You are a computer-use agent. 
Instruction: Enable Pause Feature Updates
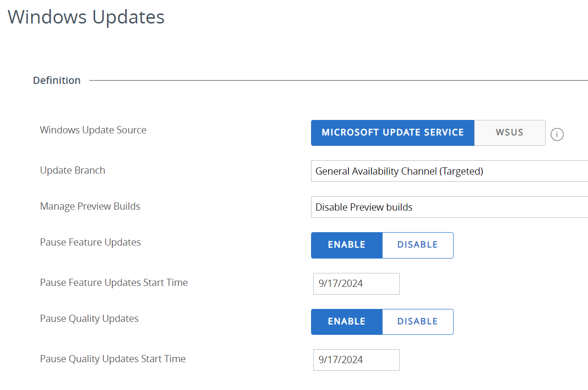pos(347,245)
